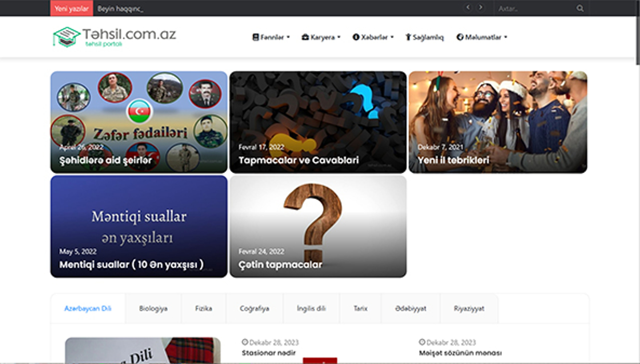The width and height of the screenshot is (640, 364).
Task: Go to next news ticker item
Action: tap(480, 7)
